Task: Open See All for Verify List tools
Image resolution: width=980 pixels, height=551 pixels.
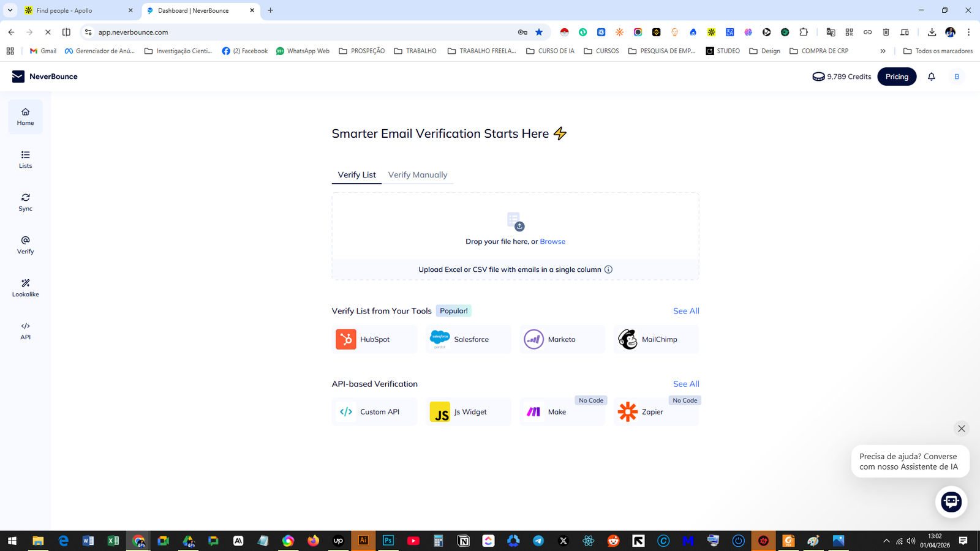Action: coord(686,311)
